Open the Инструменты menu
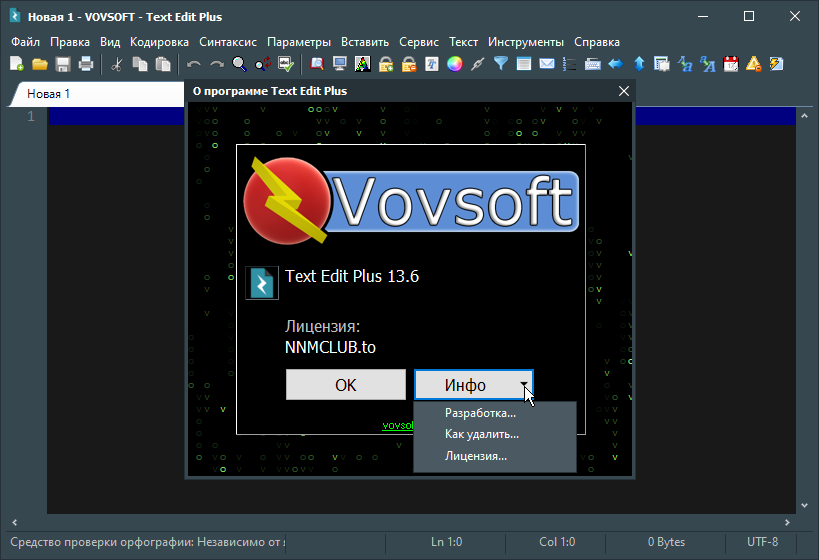 coord(526,42)
